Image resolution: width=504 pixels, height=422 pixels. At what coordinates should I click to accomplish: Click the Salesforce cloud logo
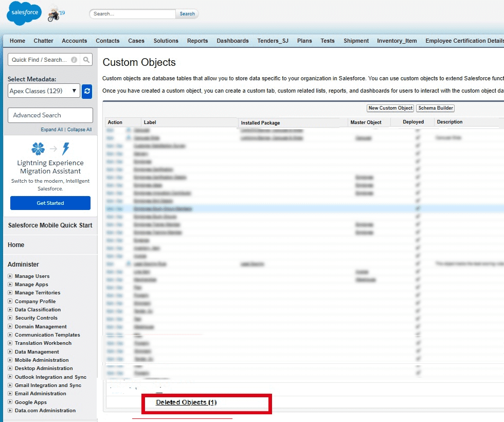tap(24, 13)
